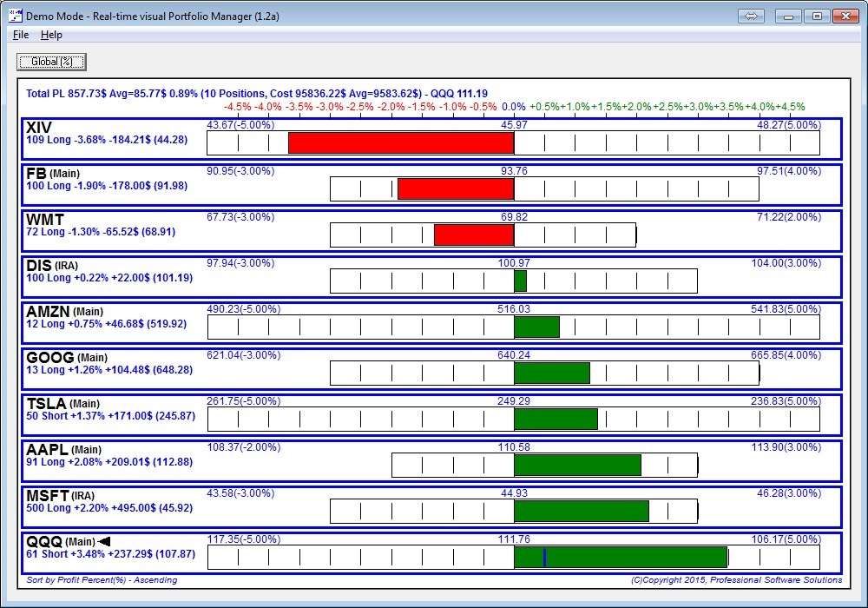Click XIV cost price 45.97
The height and width of the screenshot is (608, 868).
tap(514, 124)
